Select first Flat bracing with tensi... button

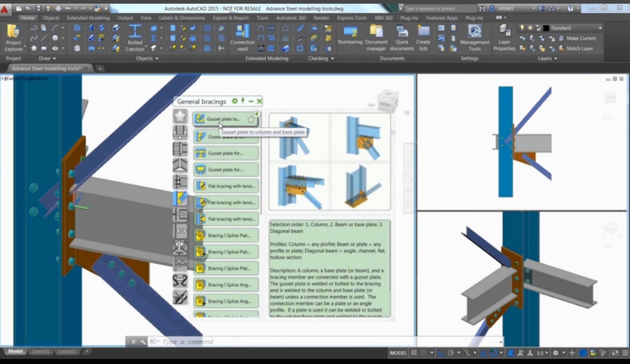(x=225, y=186)
